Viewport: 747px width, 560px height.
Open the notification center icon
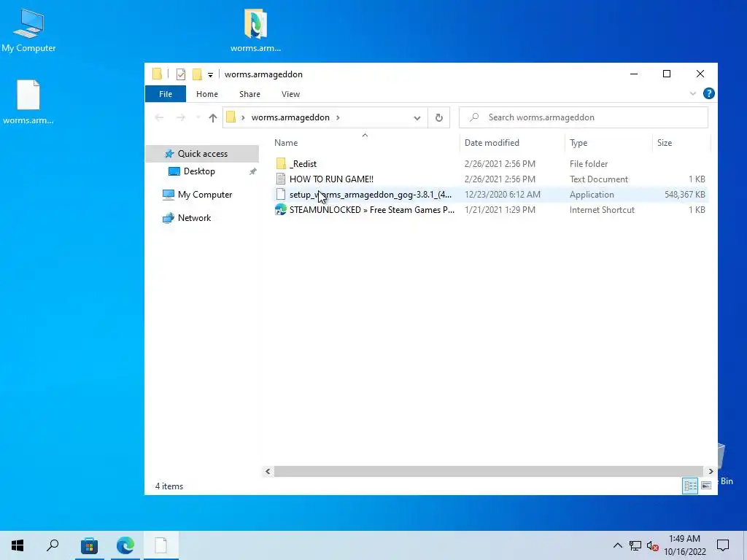click(723, 545)
